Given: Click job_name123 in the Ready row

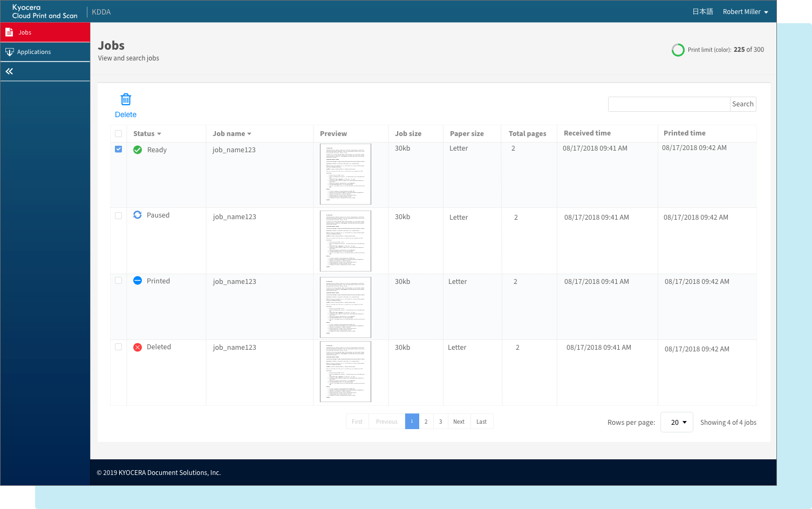Looking at the screenshot, I should pyautogui.click(x=234, y=150).
